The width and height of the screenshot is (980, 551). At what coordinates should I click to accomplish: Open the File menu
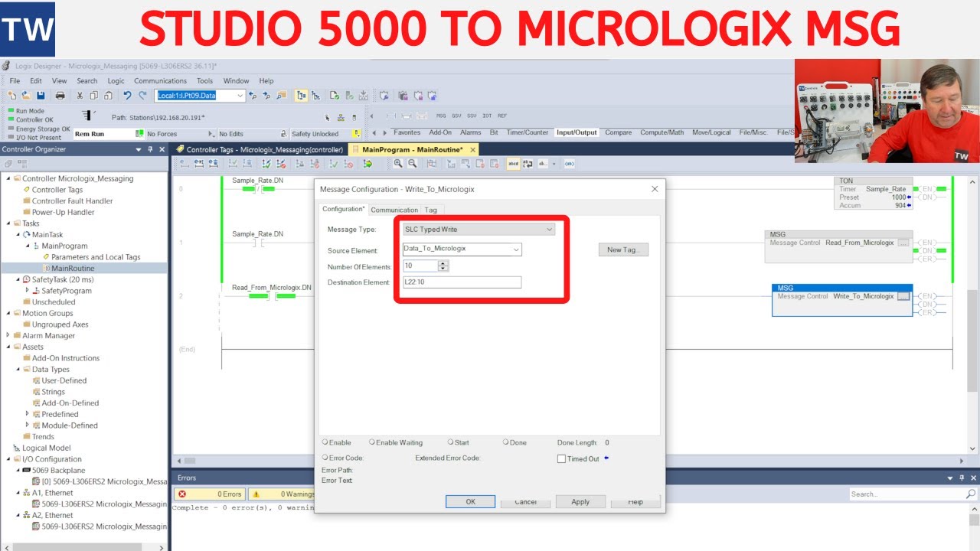tap(15, 80)
